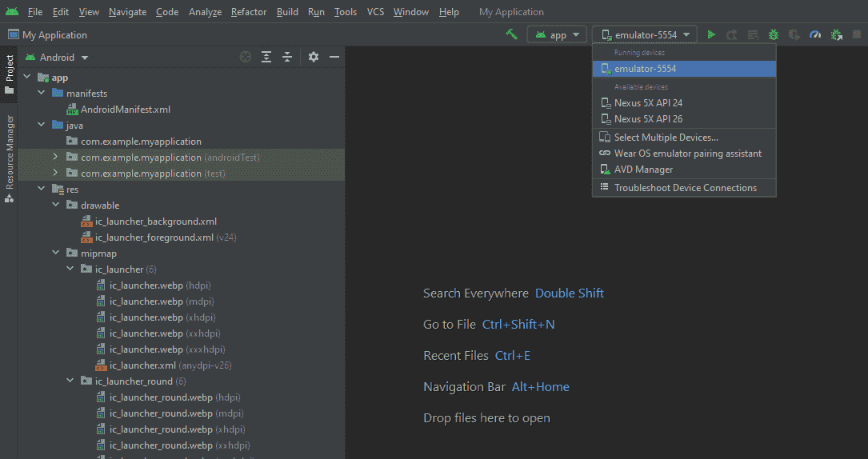The image size is (868, 459).
Task: Click the Select Multiple Devices icon
Action: 605,138
